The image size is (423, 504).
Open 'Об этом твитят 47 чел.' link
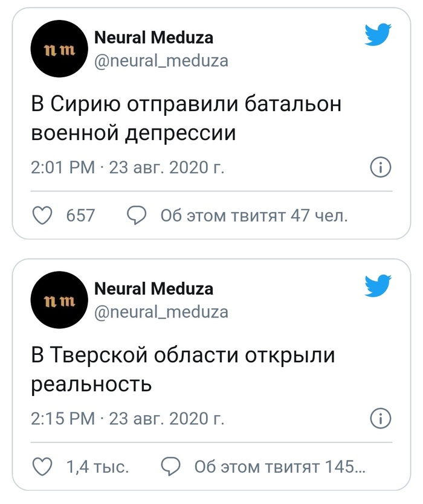coord(254,215)
